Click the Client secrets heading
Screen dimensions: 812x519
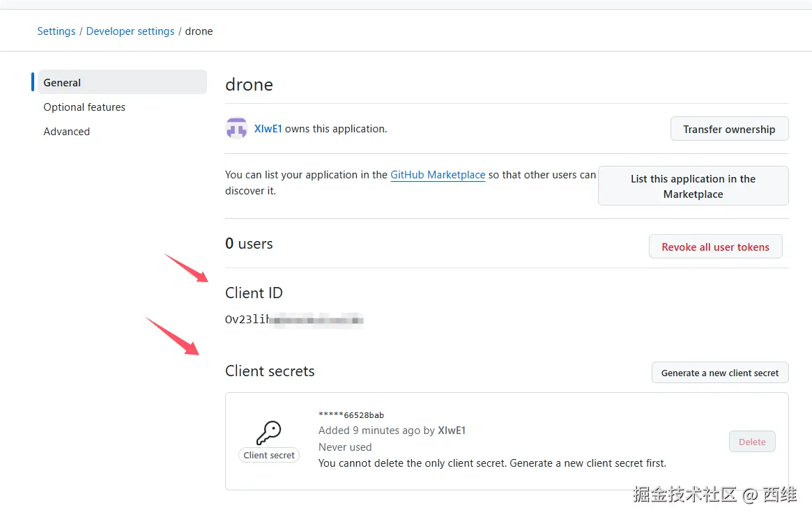point(270,371)
